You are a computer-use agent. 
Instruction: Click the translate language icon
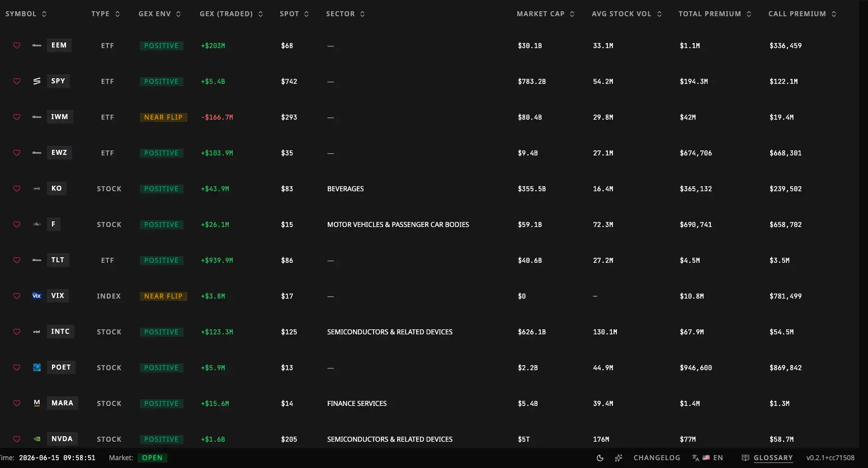[696, 458]
